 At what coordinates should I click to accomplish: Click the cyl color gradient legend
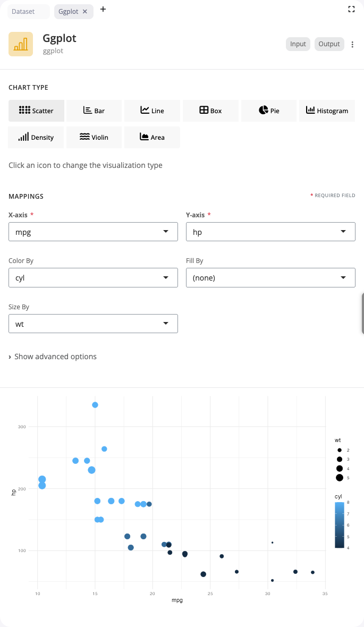coord(340,524)
